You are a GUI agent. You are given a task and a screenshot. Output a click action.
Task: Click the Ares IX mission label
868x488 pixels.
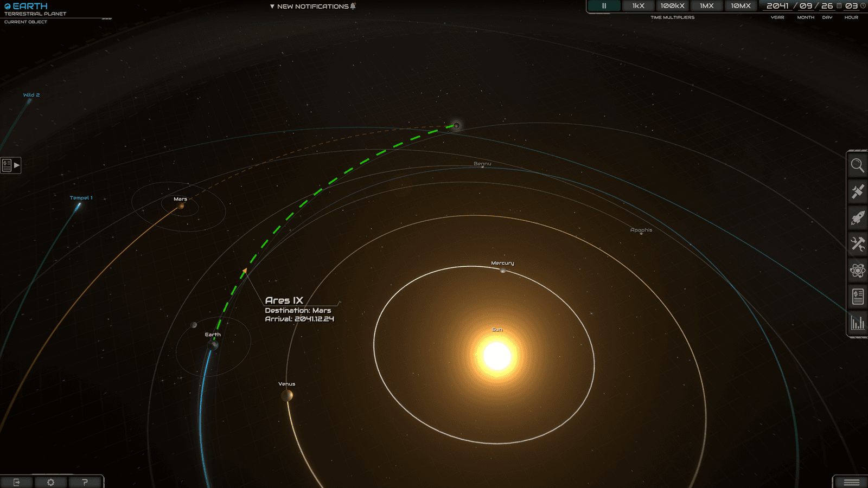[284, 300]
